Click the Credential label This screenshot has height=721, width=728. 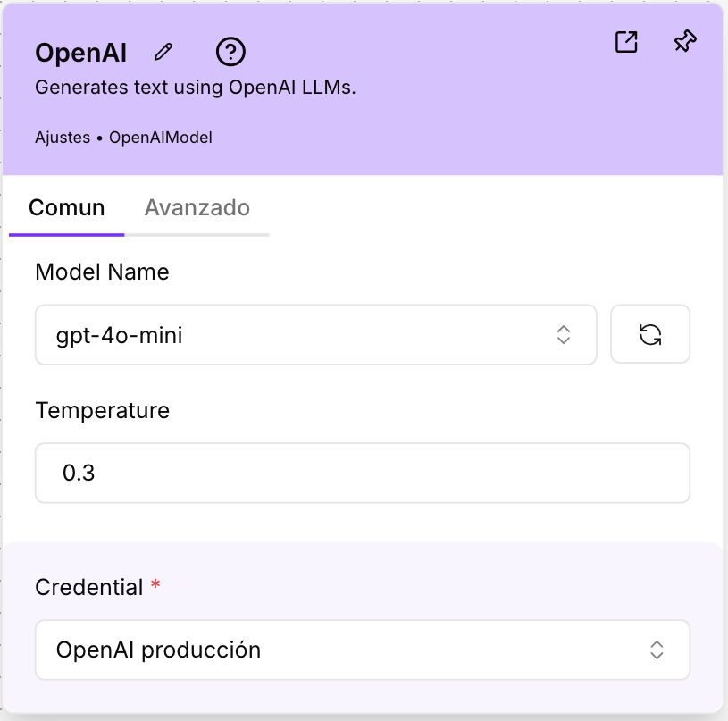click(x=89, y=587)
